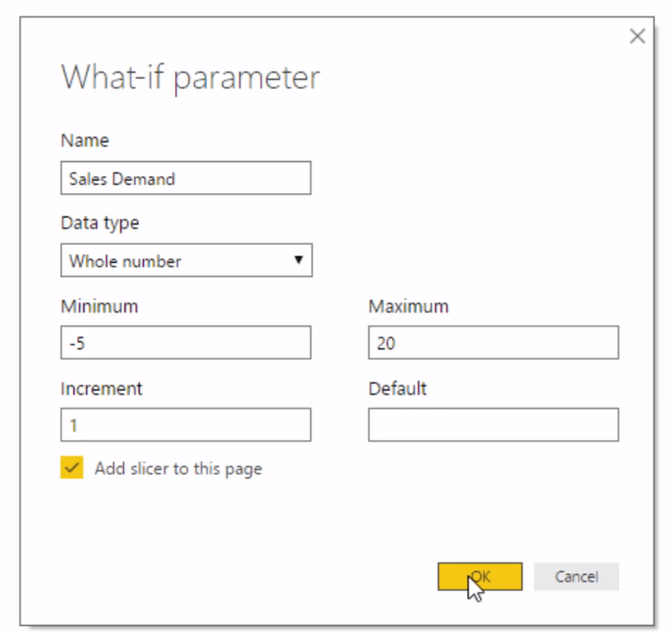
Task: Click the Data type label
Action: [x=100, y=223]
